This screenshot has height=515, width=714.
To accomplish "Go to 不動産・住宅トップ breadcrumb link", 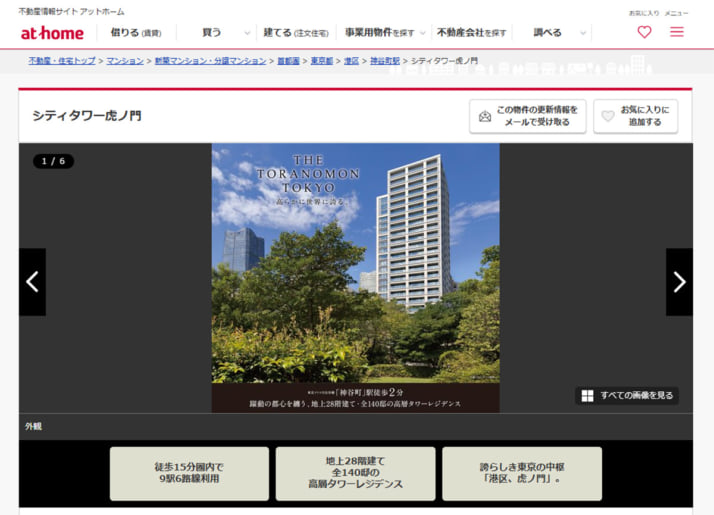I will [x=62, y=61].
